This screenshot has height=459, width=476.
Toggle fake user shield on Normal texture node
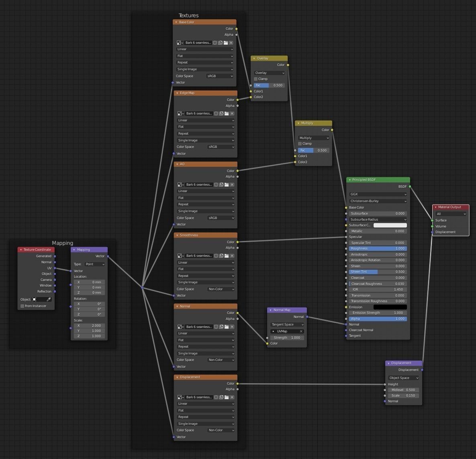[x=216, y=327]
